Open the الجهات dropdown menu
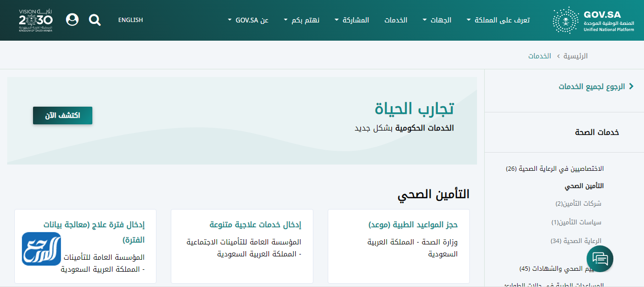 click(x=437, y=20)
